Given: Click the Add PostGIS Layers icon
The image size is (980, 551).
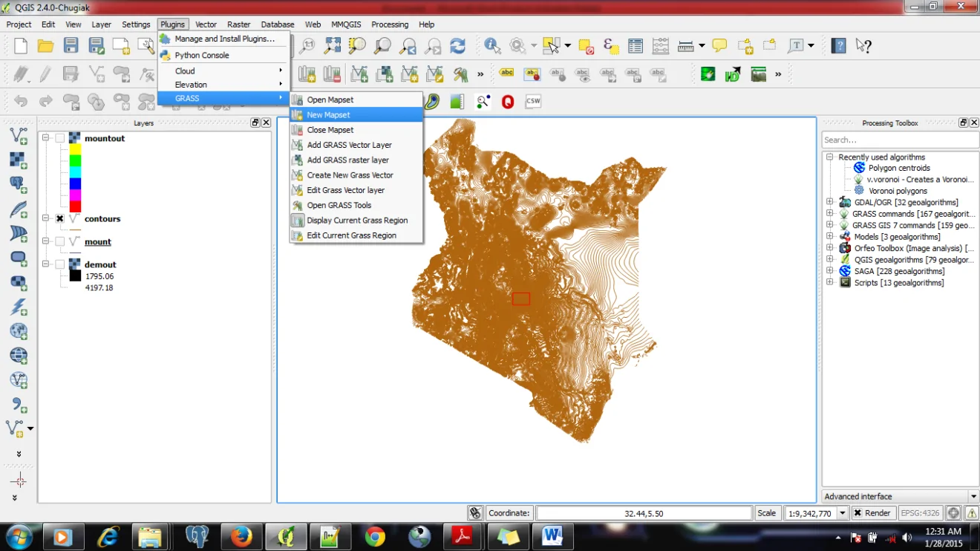Looking at the screenshot, I should (x=19, y=184).
